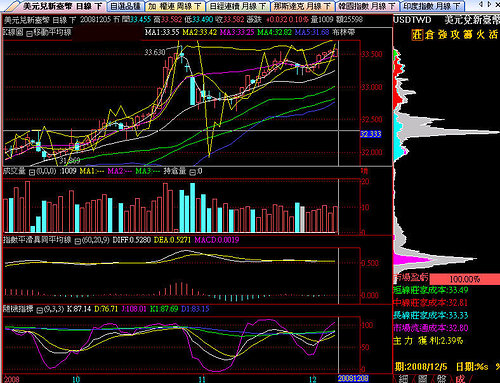
Task: Click 長線莊家成本:33.33 text
Action: (431, 315)
